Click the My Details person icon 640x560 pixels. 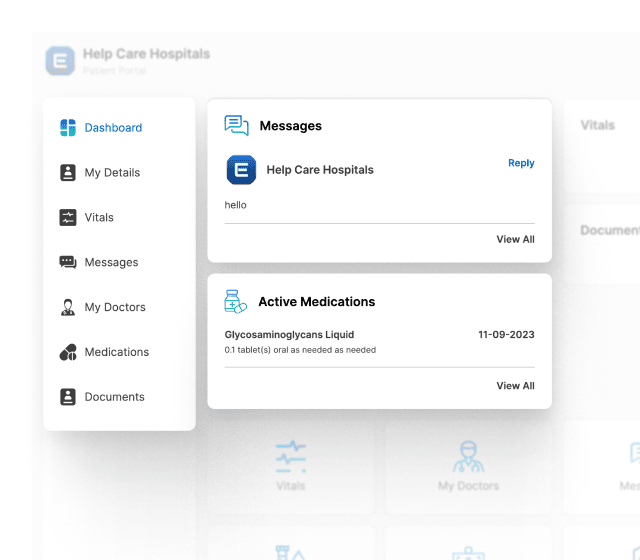68,173
